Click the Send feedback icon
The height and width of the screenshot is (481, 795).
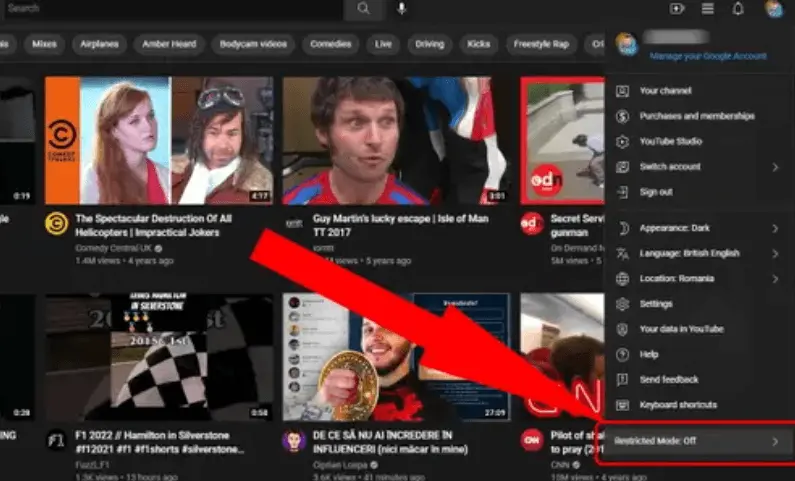pos(623,380)
